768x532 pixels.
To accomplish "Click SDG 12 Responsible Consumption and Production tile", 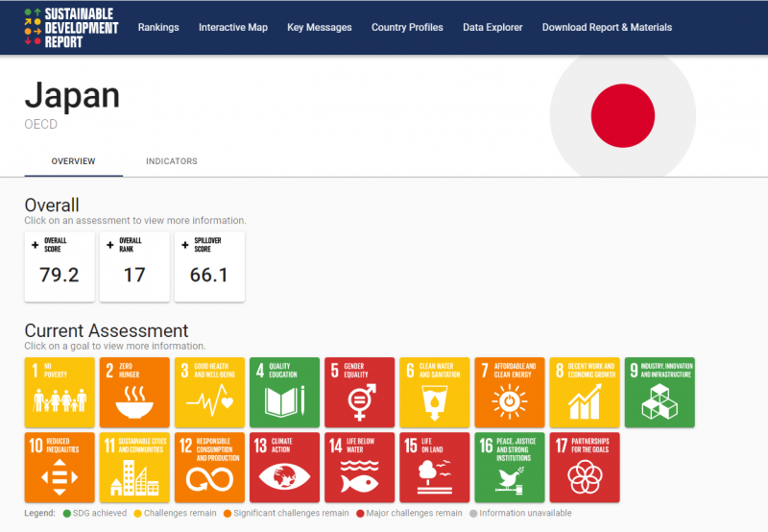I will point(209,468).
